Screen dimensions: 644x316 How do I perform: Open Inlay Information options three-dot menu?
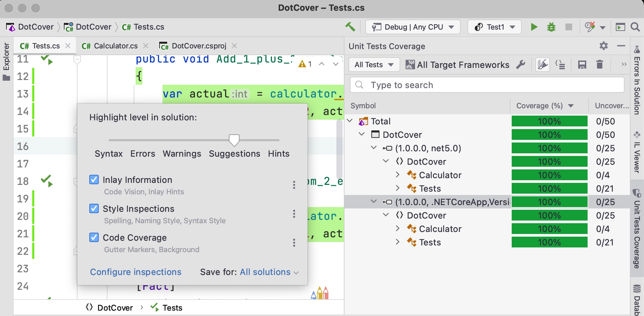(294, 185)
